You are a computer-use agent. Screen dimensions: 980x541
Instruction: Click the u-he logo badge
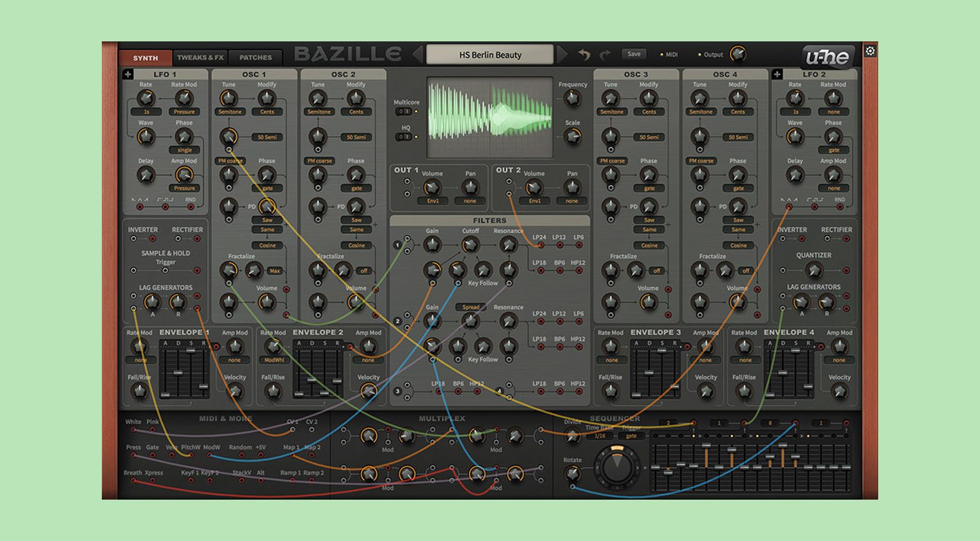click(827, 57)
